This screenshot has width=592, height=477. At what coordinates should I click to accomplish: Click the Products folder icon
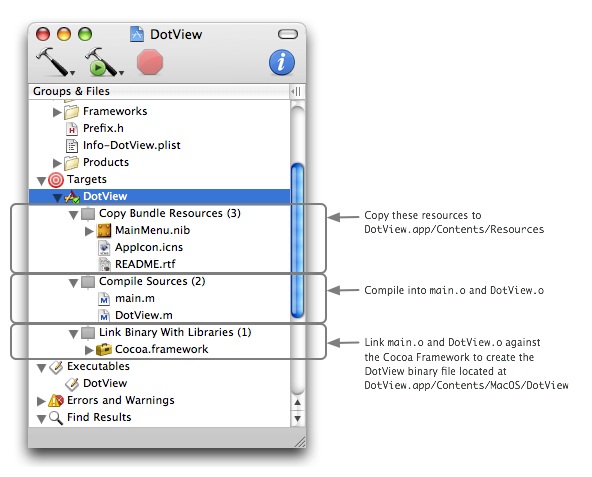[71, 163]
